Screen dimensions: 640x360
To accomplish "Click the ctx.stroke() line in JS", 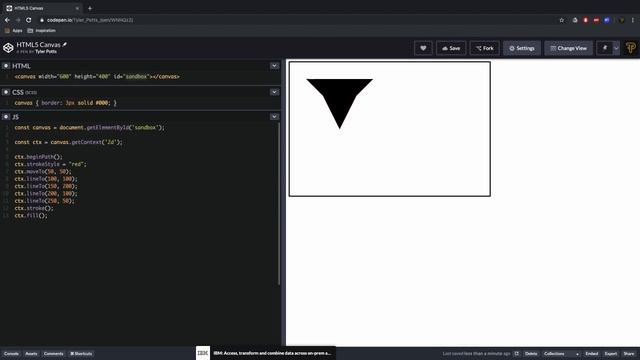I will coord(33,208).
